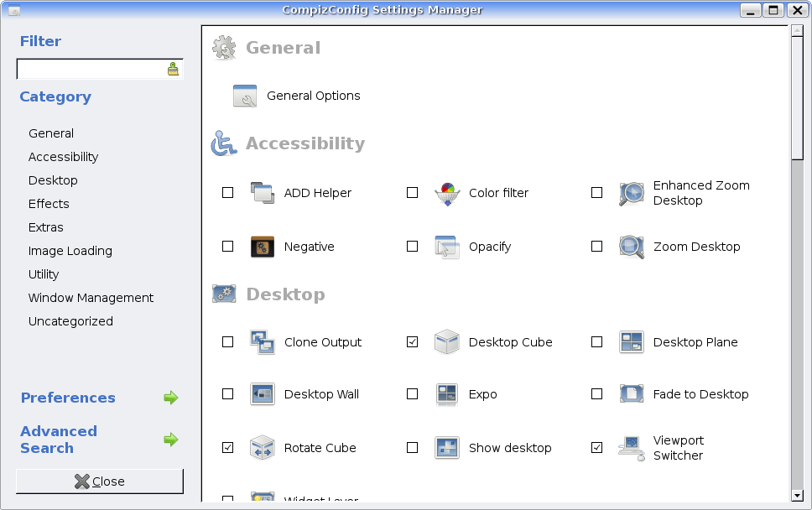Viewport: 812px width, 510px height.
Task: Click the Rotate Cube plugin icon
Action: (x=262, y=448)
